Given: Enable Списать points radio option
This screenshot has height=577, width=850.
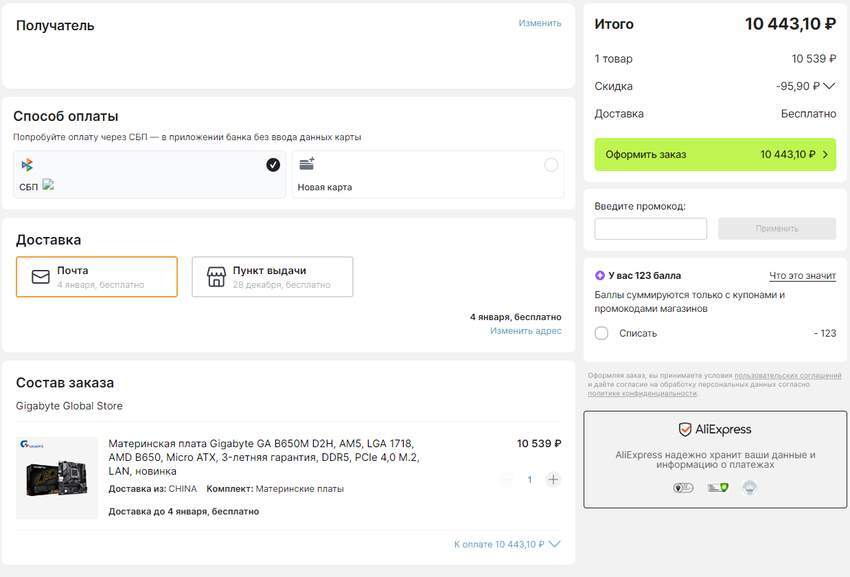Looking at the screenshot, I should pyautogui.click(x=601, y=333).
